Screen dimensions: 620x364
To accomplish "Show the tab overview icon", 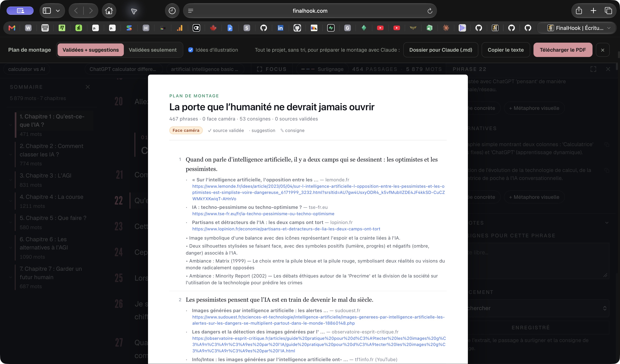I will click(608, 11).
